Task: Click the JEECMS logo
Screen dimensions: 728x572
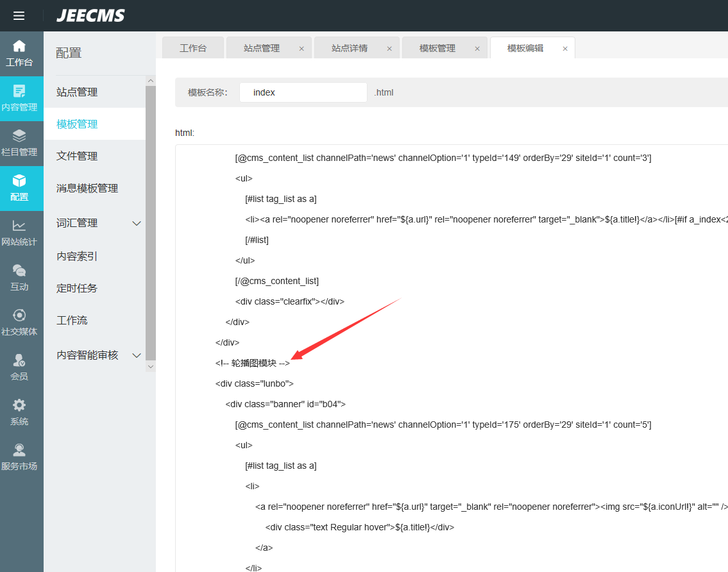Action: [90, 16]
